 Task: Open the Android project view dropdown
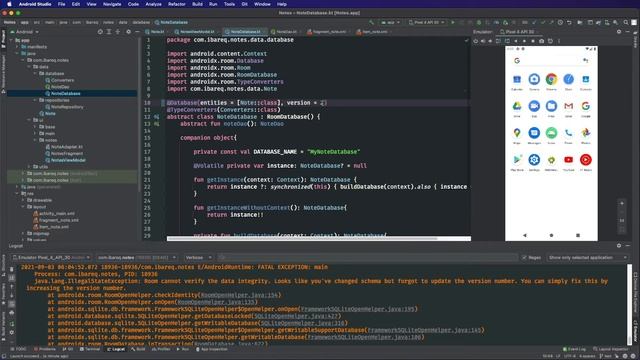[x=24, y=31]
